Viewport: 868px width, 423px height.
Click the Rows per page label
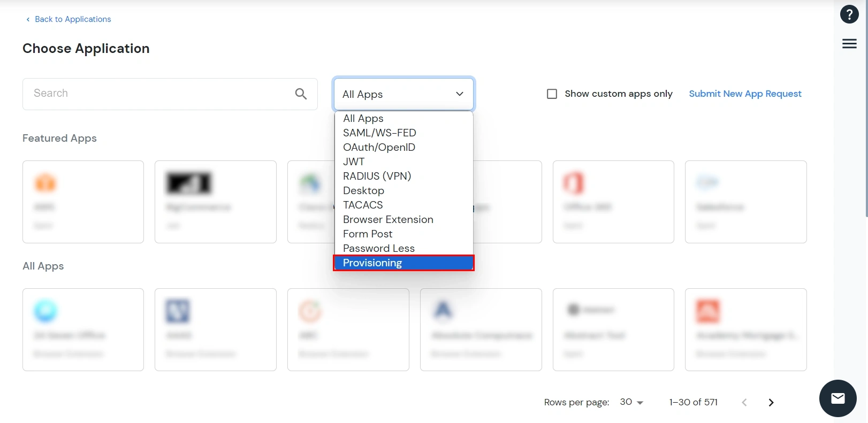pos(576,402)
